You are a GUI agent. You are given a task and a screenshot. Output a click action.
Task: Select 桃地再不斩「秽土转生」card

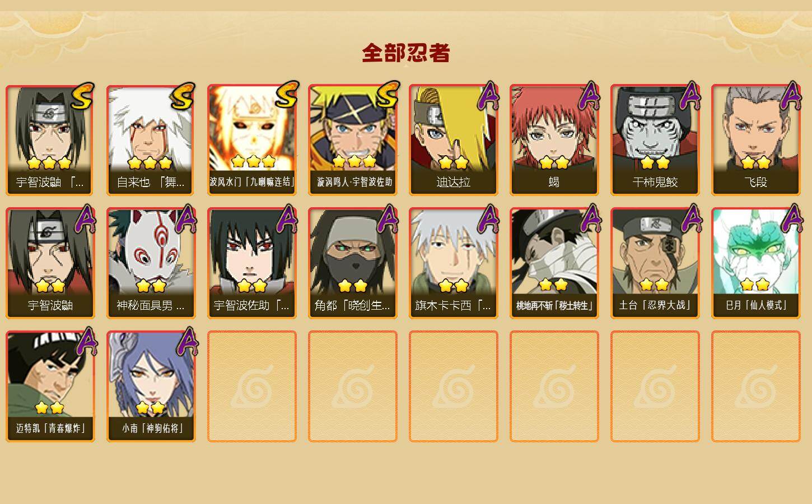coord(554,263)
